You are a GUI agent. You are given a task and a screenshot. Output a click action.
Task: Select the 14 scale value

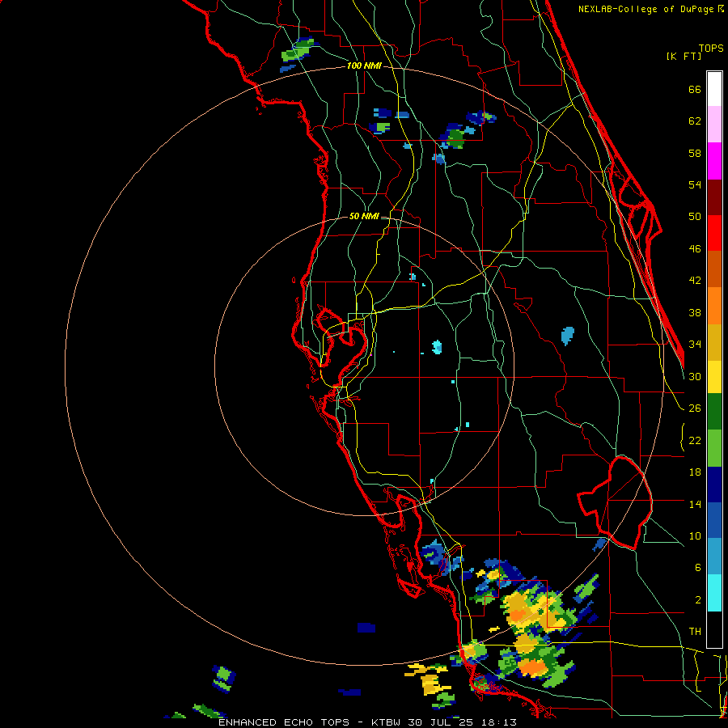695,504
